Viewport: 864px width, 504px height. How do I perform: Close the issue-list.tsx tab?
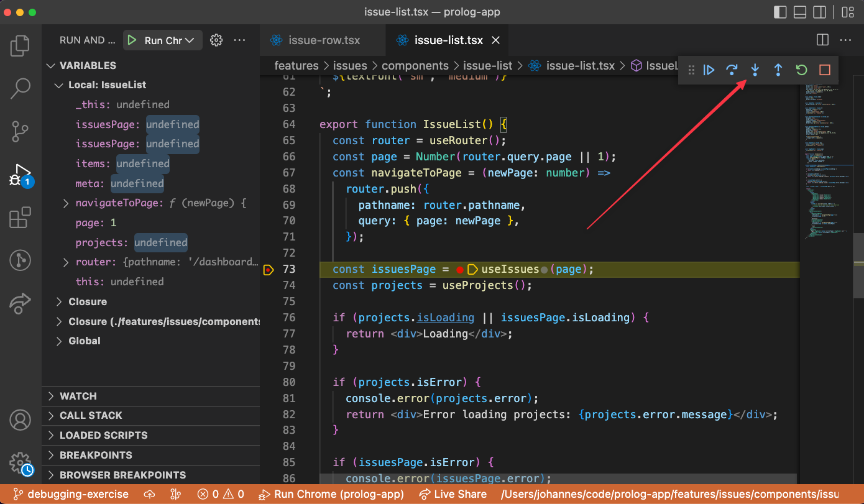tap(495, 40)
